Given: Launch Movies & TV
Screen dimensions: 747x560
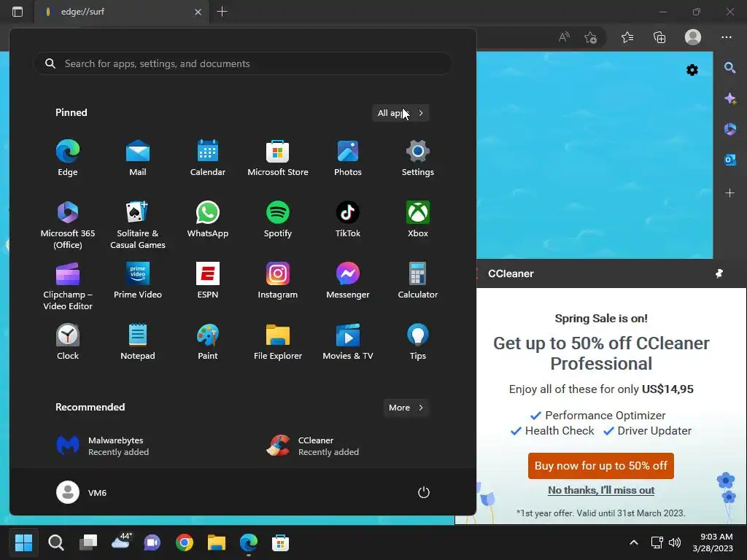Looking at the screenshot, I should (x=348, y=342).
